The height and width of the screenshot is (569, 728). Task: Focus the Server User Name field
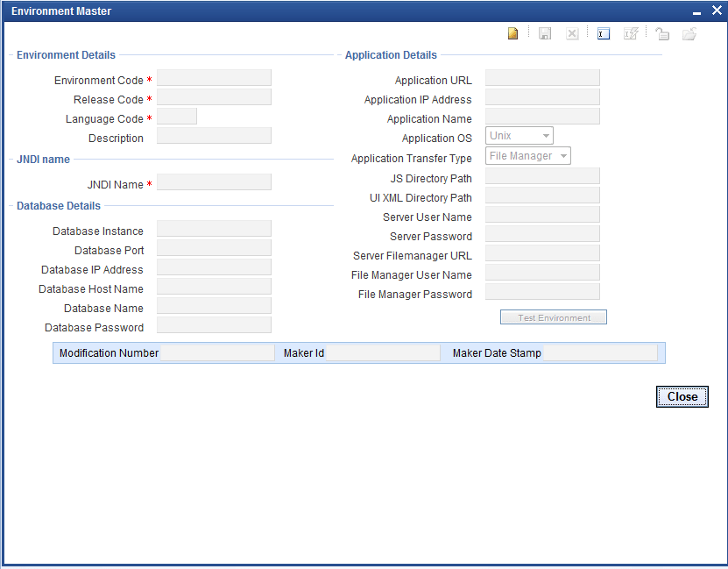click(543, 215)
